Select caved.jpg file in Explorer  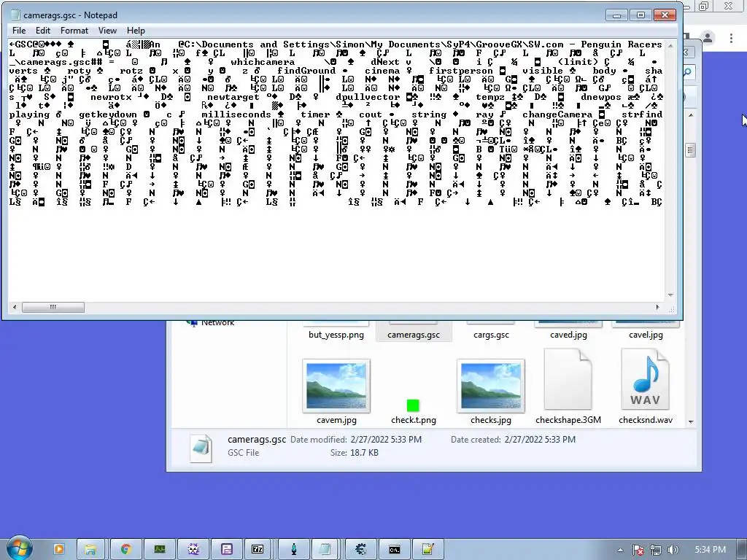coord(568,335)
